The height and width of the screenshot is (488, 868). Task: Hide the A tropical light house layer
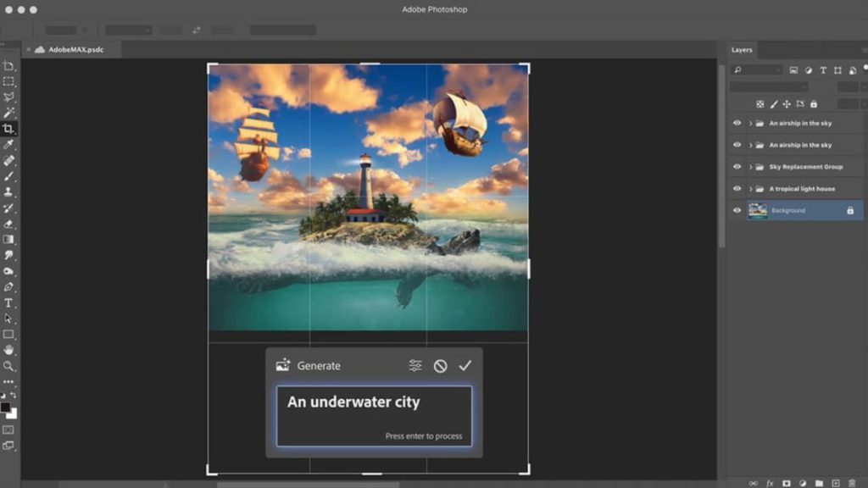coord(737,188)
